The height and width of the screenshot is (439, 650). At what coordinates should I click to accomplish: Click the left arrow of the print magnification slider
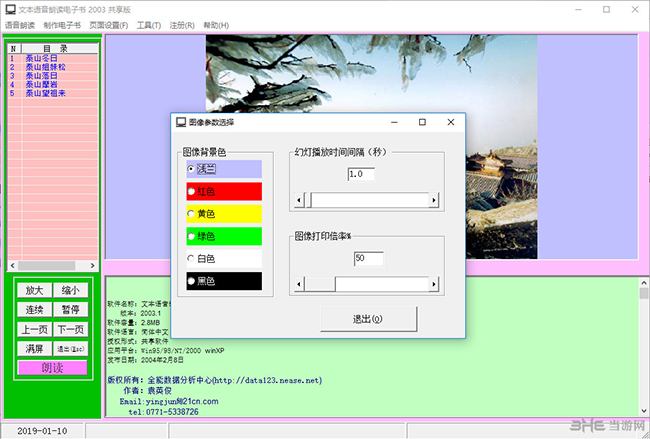(x=299, y=284)
